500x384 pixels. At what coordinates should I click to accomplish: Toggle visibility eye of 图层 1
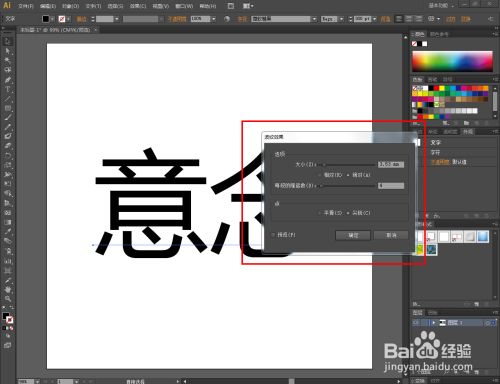click(415, 323)
